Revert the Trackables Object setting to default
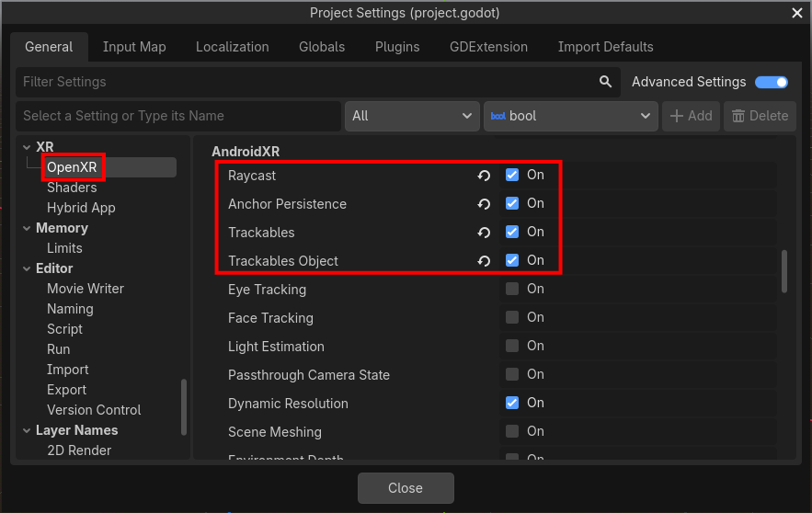 coord(484,261)
